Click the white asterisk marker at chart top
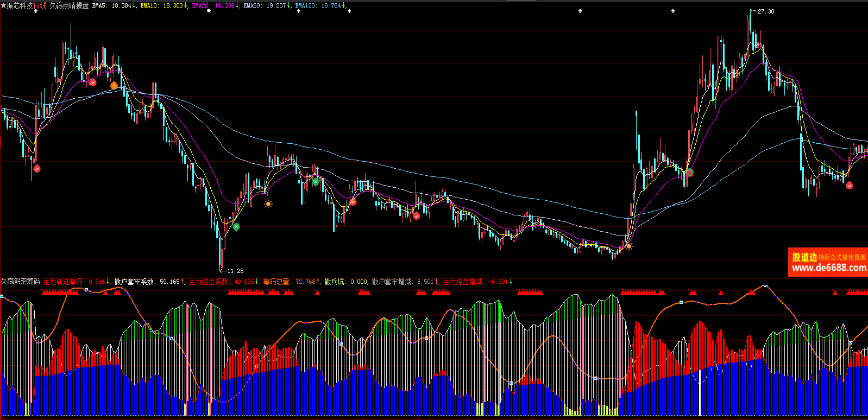Image resolution: width=868 pixels, height=420 pixels. pos(209,11)
